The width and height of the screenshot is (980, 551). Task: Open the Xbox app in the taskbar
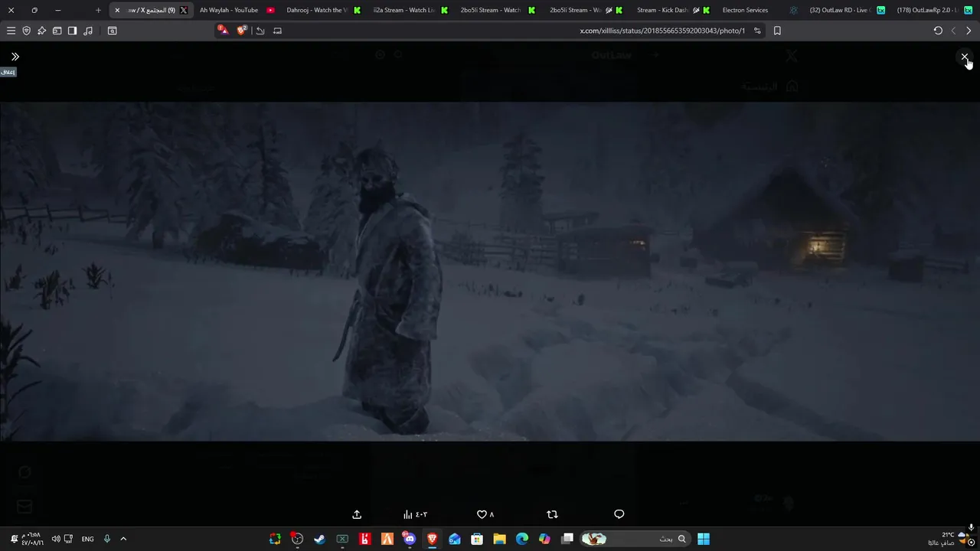pos(342,539)
